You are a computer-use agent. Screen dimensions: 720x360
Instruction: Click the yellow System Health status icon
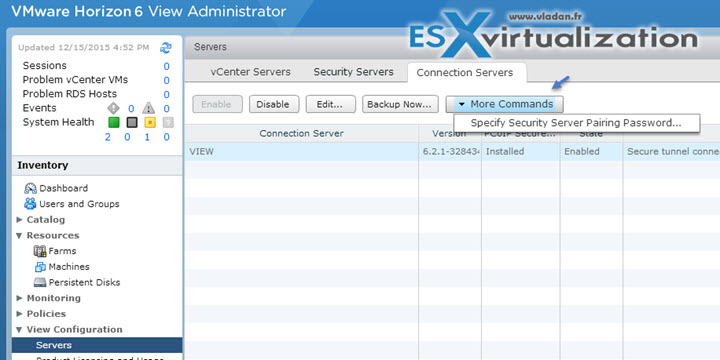point(150,123)
